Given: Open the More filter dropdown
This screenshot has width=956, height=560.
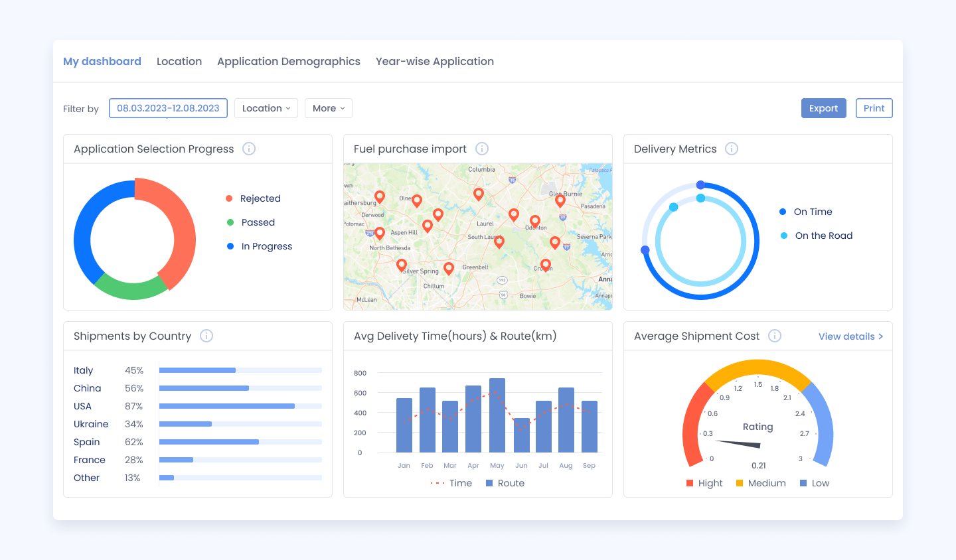Looking at the screenshot, I should coord(329,108).
